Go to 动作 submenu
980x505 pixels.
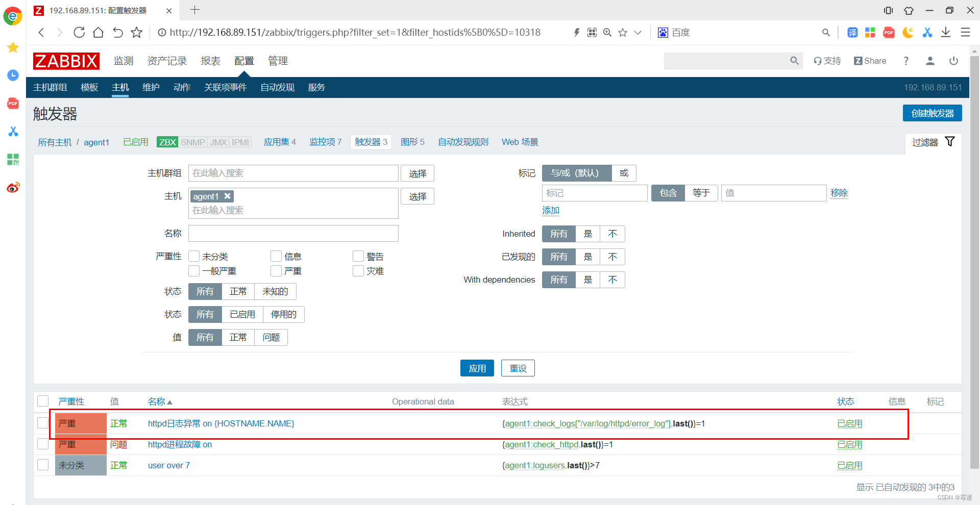pos(182,87)
